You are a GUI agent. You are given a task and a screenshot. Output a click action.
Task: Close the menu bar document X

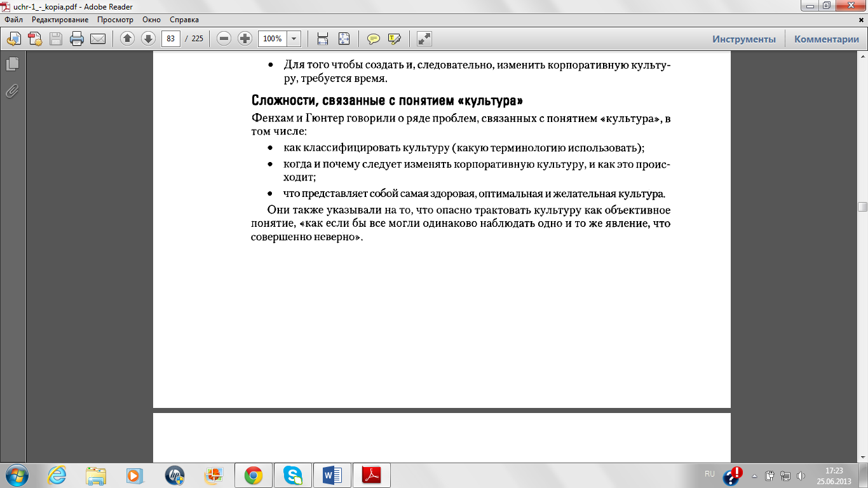coord(860,20)
